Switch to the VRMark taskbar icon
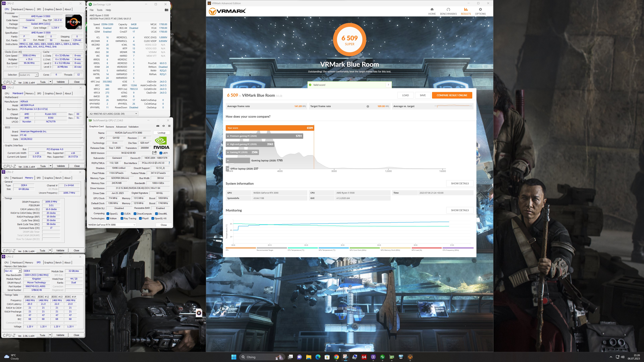This screenshot has height=362, width=644. click(x=410, y=357)
